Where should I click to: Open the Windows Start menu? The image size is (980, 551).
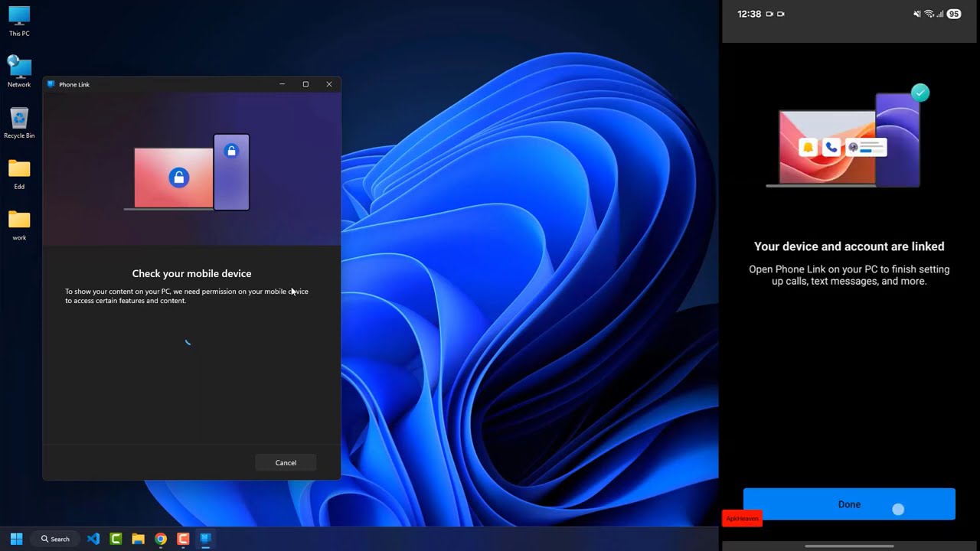tap(16, 539)
